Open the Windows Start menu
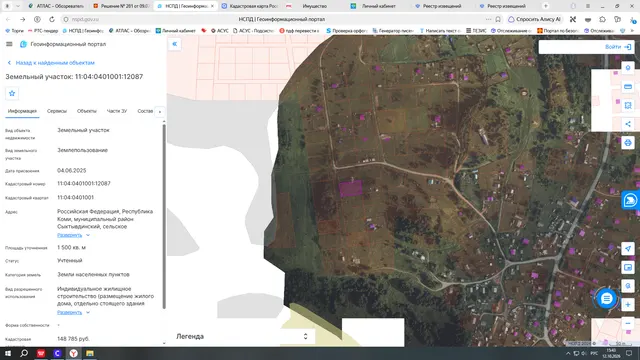The height and width of the screenshot is (360, 640). (8, 353)
